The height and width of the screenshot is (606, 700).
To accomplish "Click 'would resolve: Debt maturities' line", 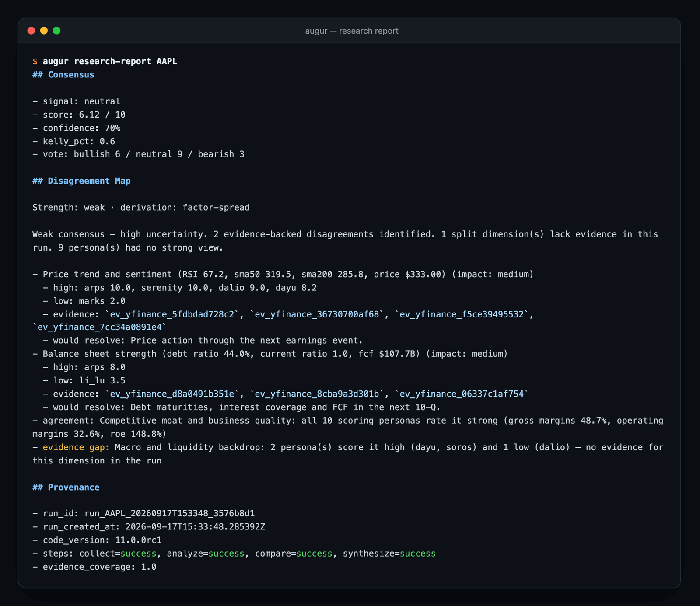I will (241, 407).
